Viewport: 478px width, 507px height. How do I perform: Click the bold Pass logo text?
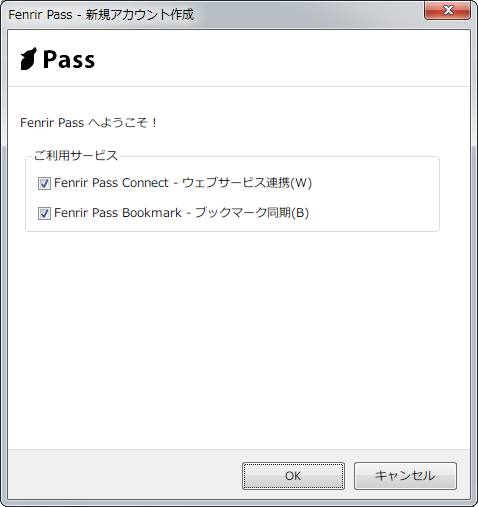[69, 60]
